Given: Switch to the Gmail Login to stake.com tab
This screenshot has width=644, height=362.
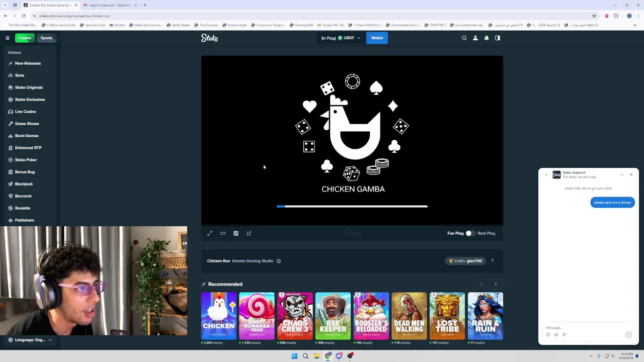Looking at the screenshot, I should tap(110, 5).
